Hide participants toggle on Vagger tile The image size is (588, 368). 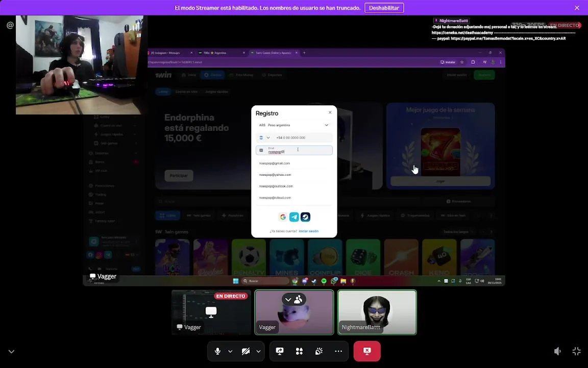coord(294,300)
